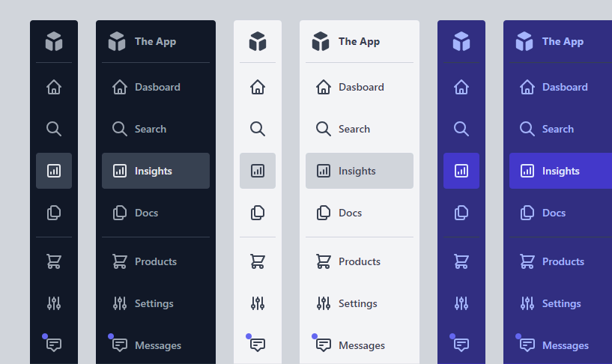Image resolution: width=612 pixels, height=364 pixels.
Task: Open Home icon in purple collapsed sidebar
Action: click(x=461, y=87)
